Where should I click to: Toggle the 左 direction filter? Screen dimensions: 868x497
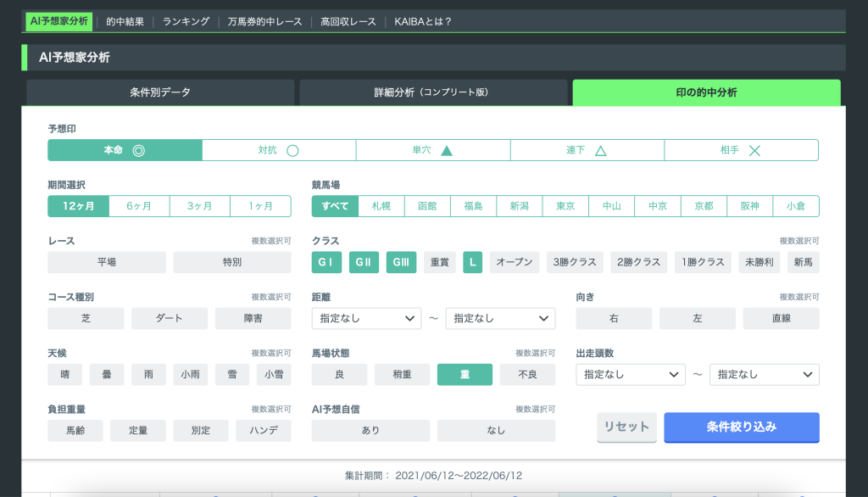click(x=698, y=319)
